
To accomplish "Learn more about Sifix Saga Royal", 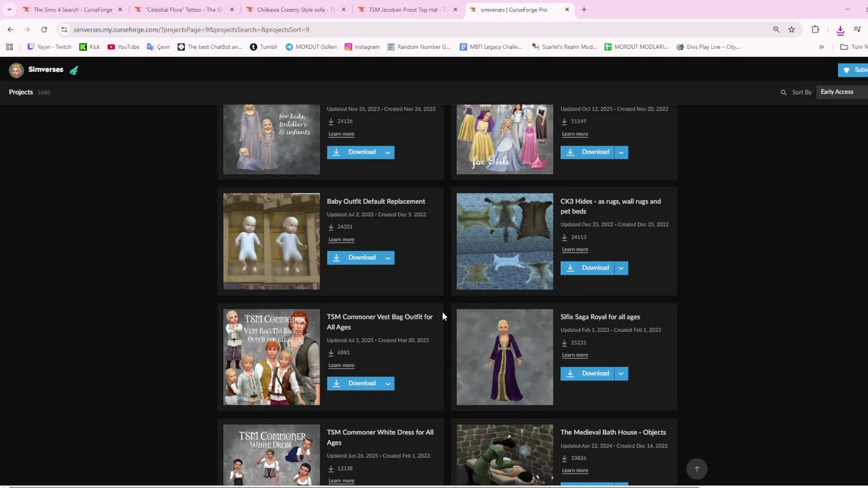I will 574,355.
